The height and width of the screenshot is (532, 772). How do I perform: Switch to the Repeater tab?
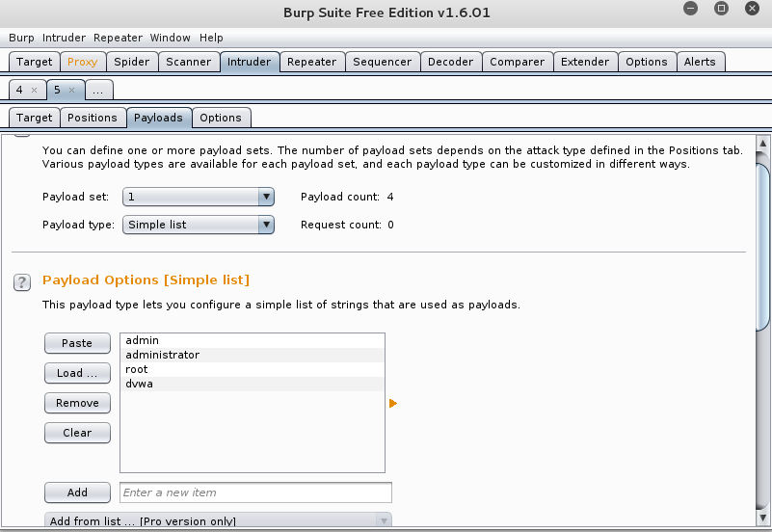pyautogui.click(x=311, y=62)
